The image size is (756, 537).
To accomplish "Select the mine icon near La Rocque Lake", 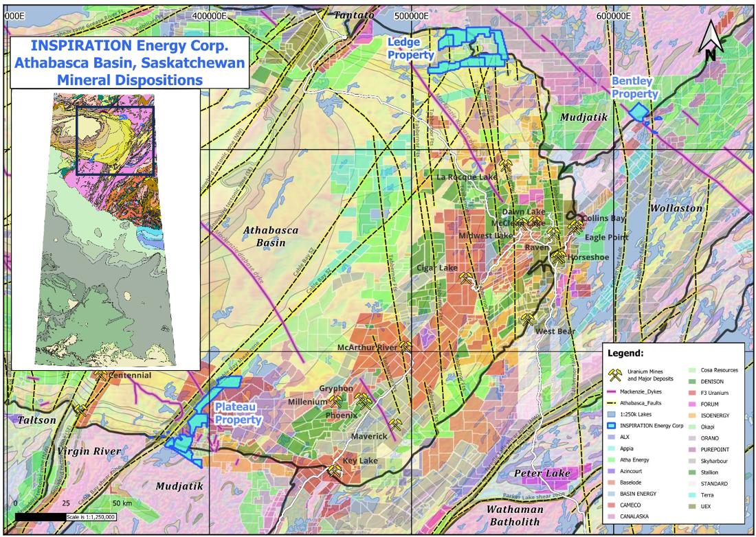I will click(x=505, y=165).
